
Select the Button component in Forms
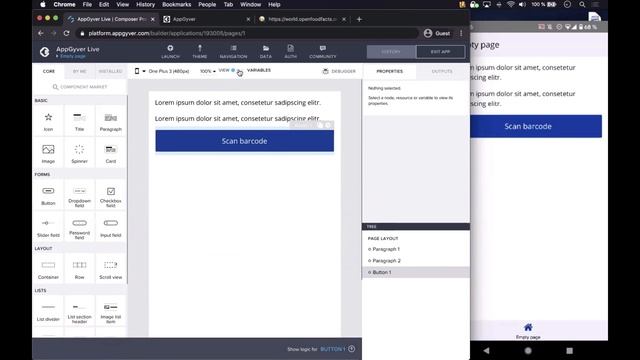(48, 196)
